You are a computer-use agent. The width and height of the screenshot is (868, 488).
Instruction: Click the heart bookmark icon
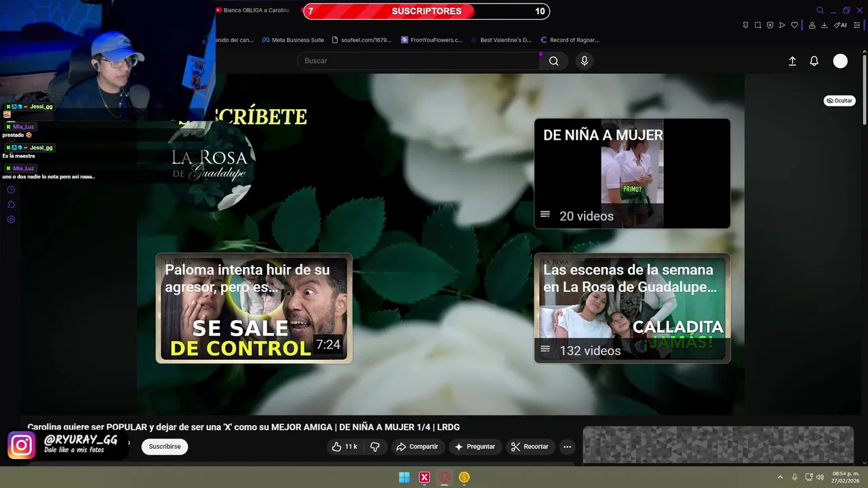point(794,25)
